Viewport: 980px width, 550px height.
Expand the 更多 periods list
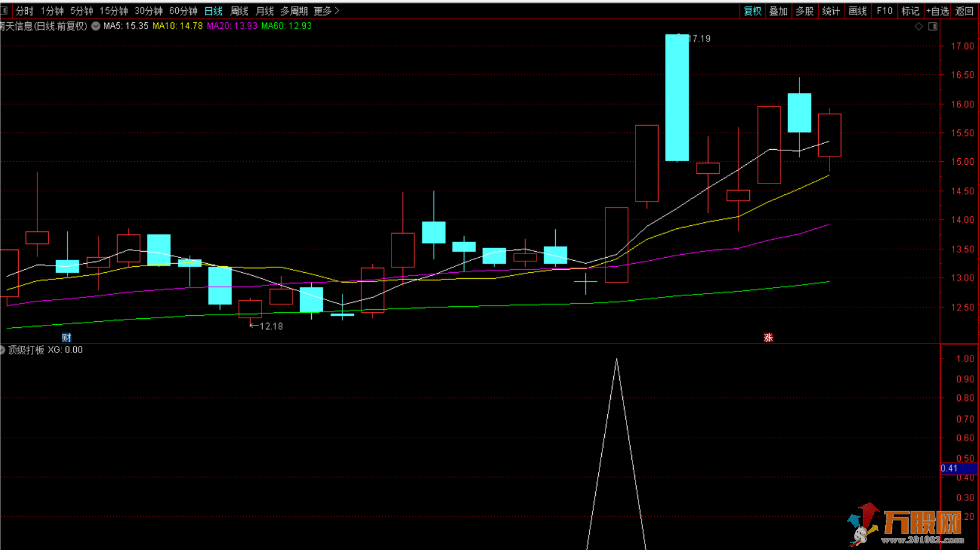pyautogui.click(x=326, y=11)
